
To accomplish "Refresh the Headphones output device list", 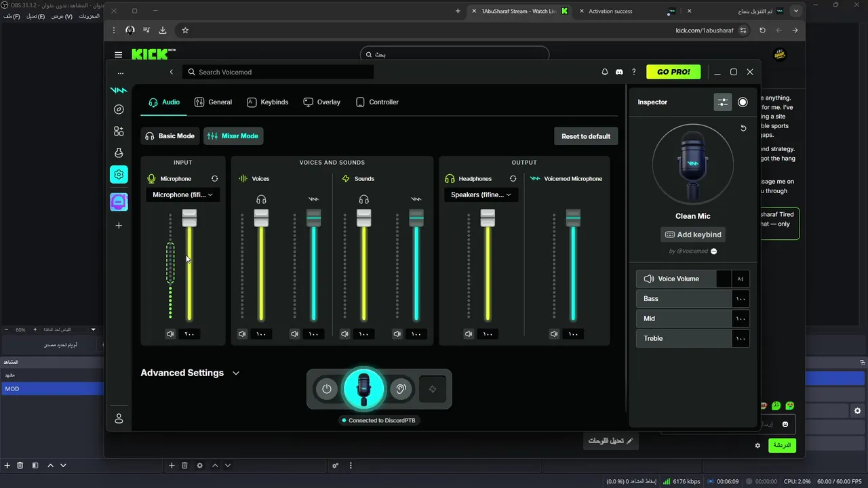I will 513,179.
